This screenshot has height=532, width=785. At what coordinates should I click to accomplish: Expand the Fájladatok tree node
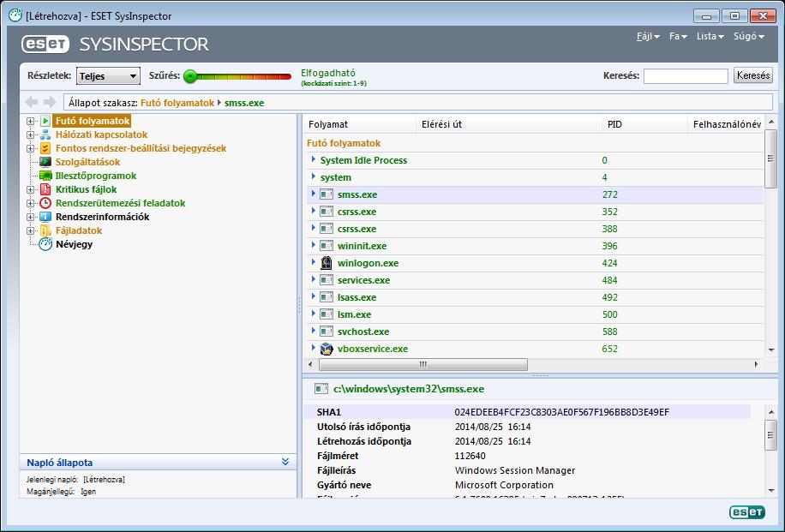31,230
